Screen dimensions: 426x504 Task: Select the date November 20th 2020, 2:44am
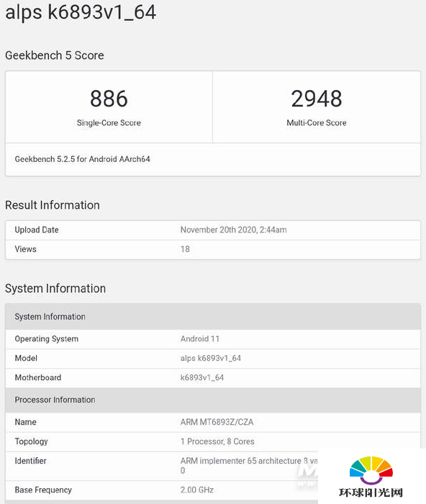pyautogui.click(x=234, y=230)
